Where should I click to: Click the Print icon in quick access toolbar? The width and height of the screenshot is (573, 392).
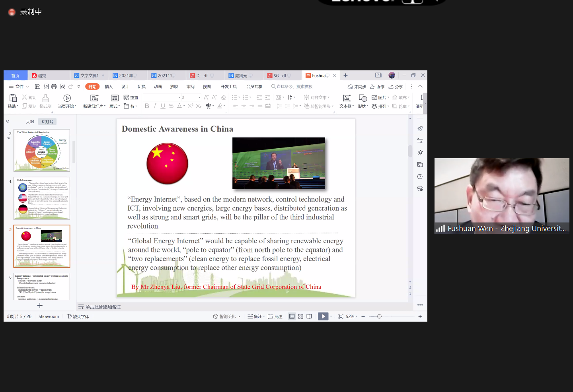pos(54,87)
